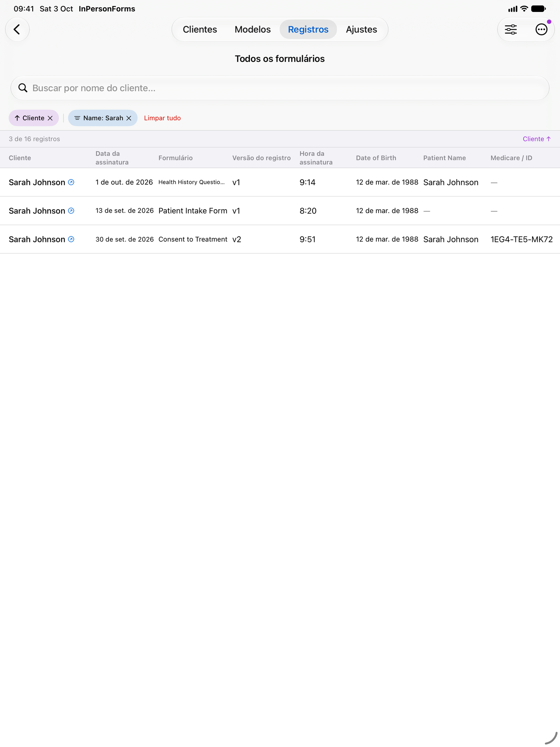Click the date 13 de set. de 2026
The width and height of the screenshot is (560, 747).
(x=125, y=211)
